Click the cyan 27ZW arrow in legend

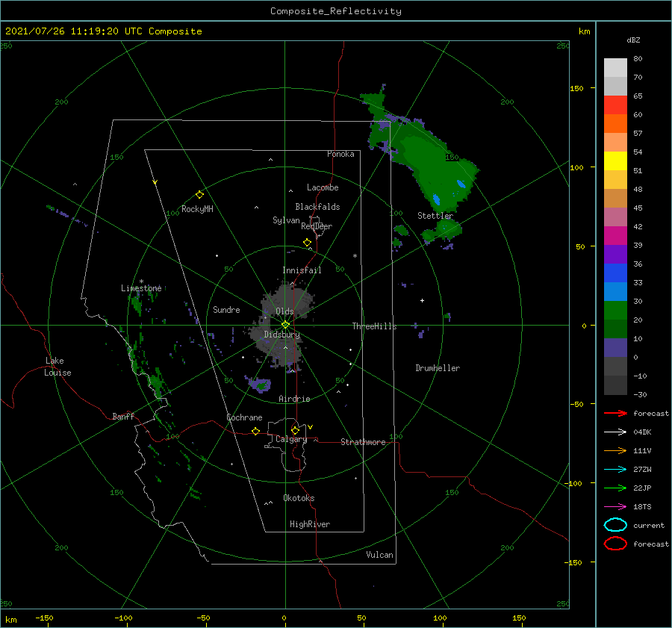click(615, 470)
